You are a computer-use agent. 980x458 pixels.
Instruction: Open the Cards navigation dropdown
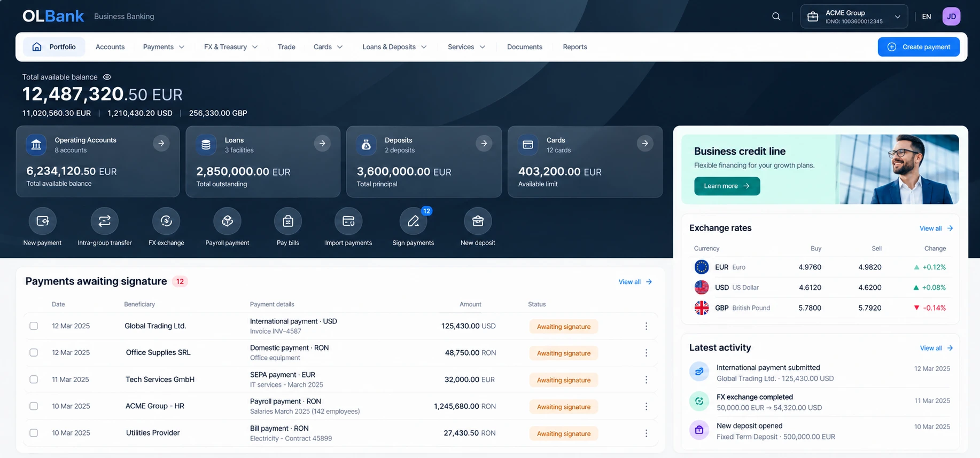[328, 47]
